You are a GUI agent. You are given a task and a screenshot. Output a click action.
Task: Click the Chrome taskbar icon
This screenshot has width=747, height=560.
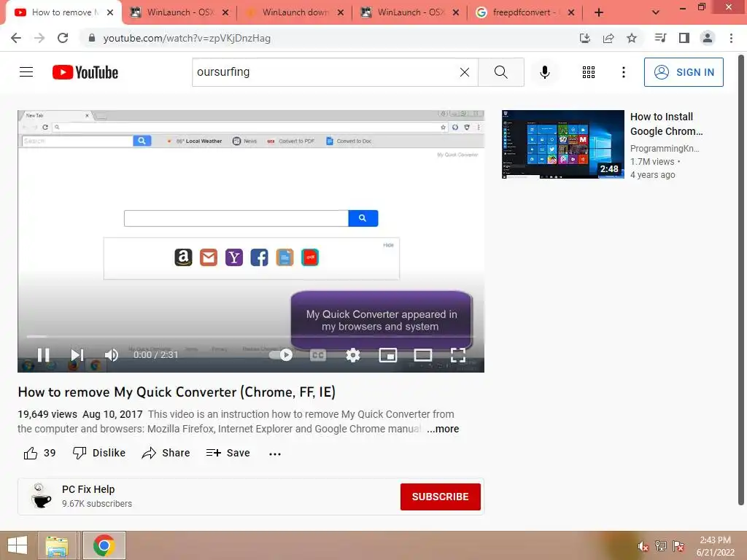point(104,545)
